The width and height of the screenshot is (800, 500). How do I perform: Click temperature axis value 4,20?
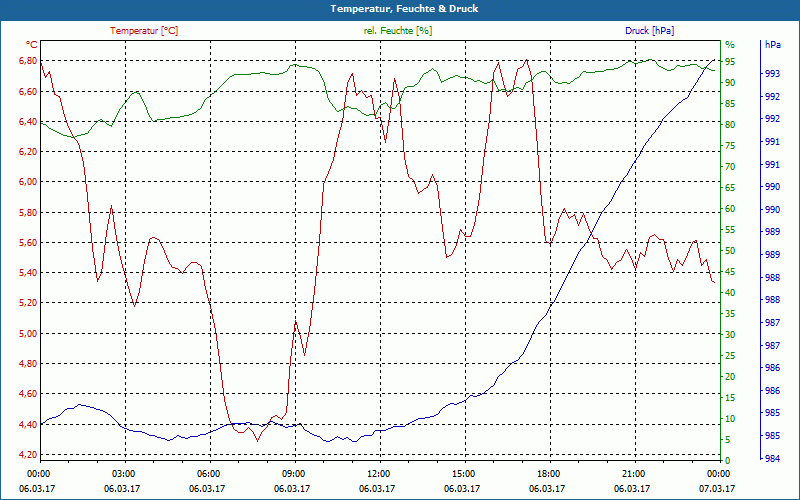(x=28, y=455)
